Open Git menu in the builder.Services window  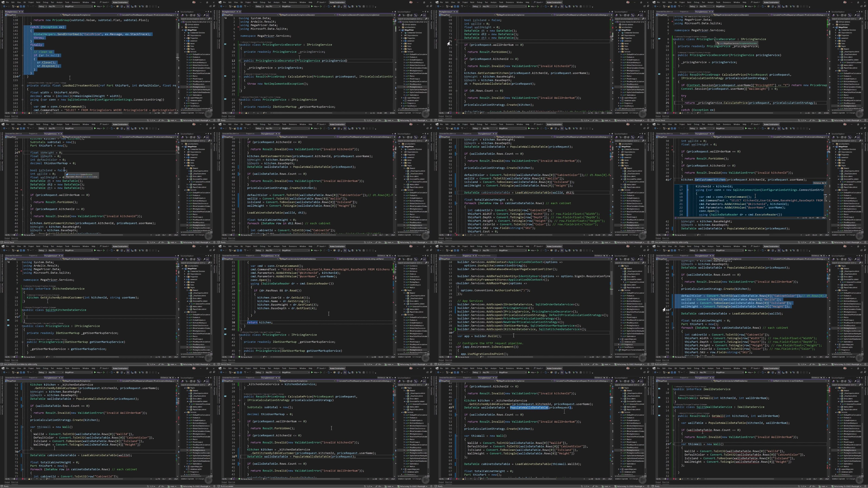pos(459,246)
